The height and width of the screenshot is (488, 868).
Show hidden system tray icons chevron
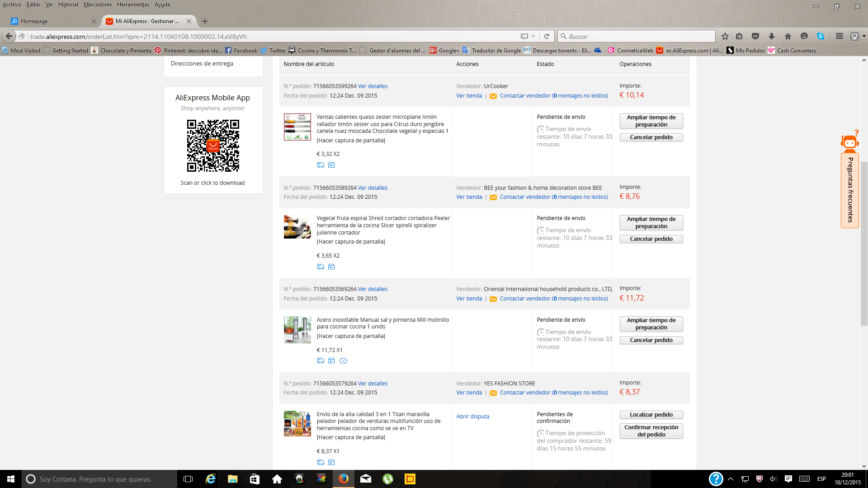click(x=731, y=479)
